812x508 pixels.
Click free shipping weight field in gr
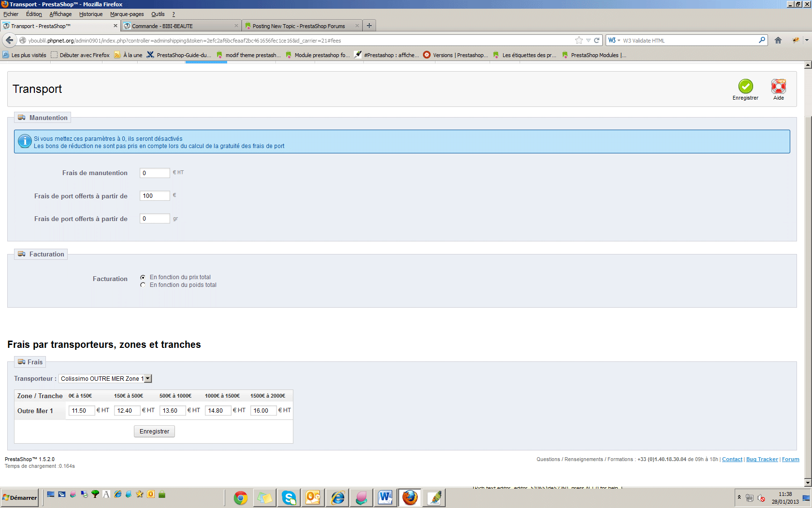click(155, 218)
